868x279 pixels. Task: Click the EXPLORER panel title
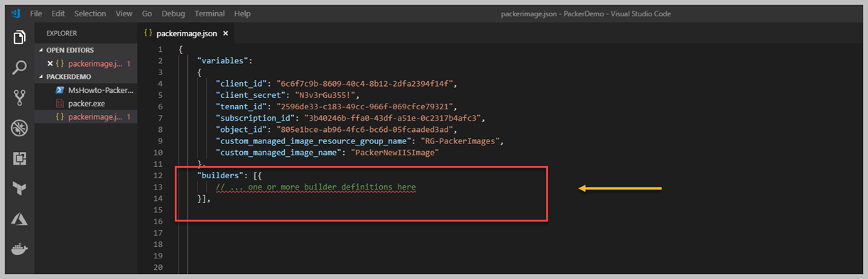tap(62, 33)
